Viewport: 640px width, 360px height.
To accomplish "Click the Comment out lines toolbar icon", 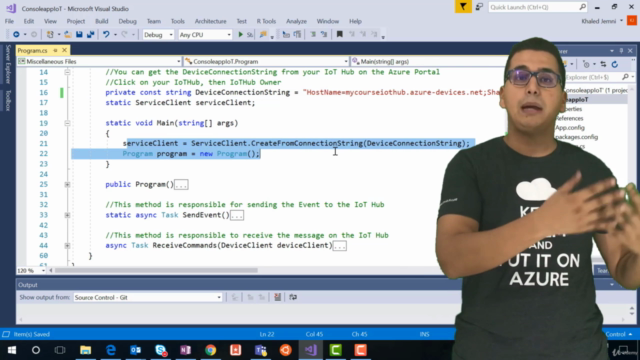I will pyautogui.click(x=313, y=35).
